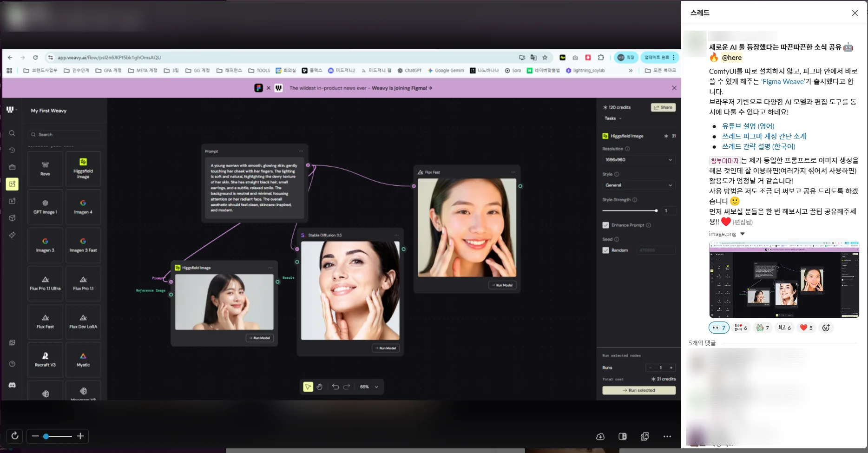Toggle the Enhance Prompt checkbox
868x453 pixels.
coord(605,225)
